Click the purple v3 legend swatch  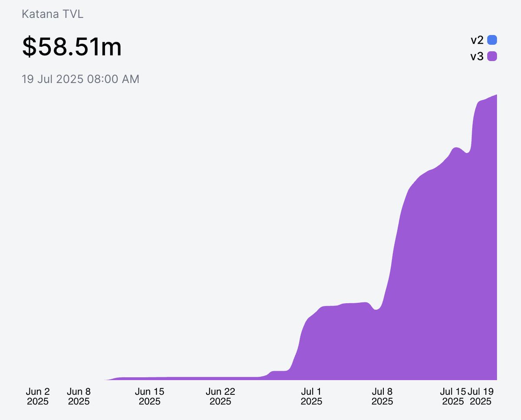492,56
